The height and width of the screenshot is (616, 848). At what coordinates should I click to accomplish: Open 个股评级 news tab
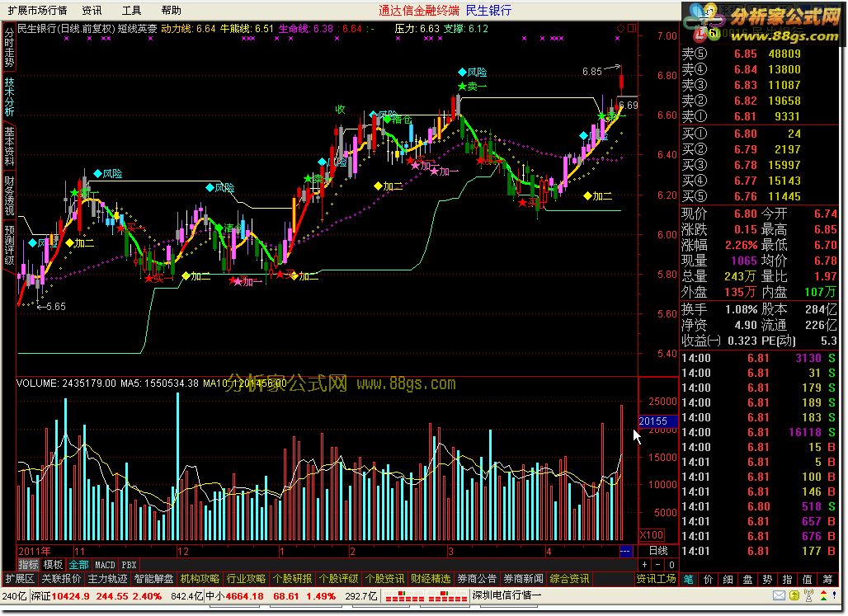[x=338, y=579]
